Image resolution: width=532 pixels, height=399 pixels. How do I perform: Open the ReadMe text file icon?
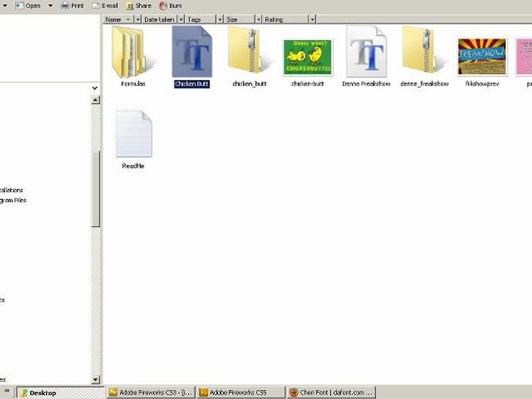point(134,134)
